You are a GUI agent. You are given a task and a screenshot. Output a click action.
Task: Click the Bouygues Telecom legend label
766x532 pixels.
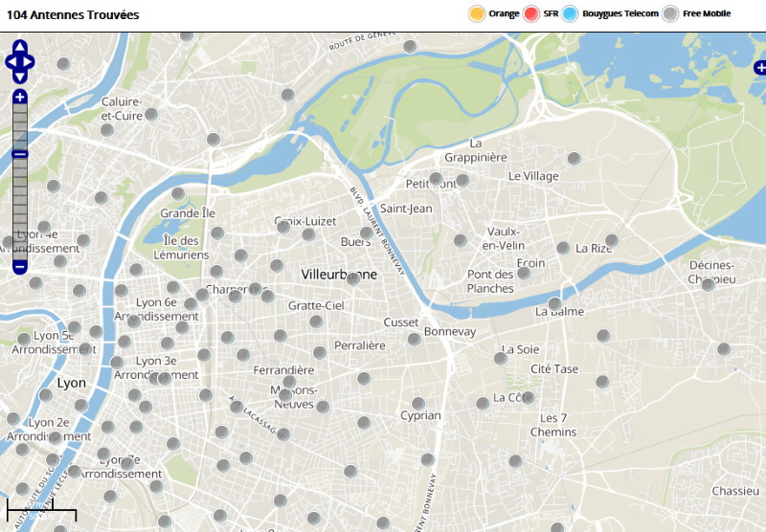pyautogui.click(x=620, y=13)
